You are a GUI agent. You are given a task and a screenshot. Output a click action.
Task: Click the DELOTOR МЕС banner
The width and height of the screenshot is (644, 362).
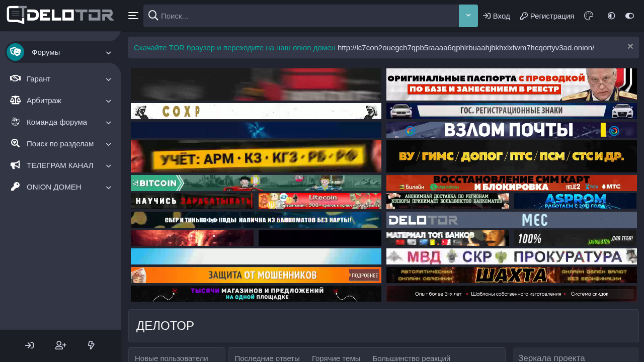coord(512,220)
